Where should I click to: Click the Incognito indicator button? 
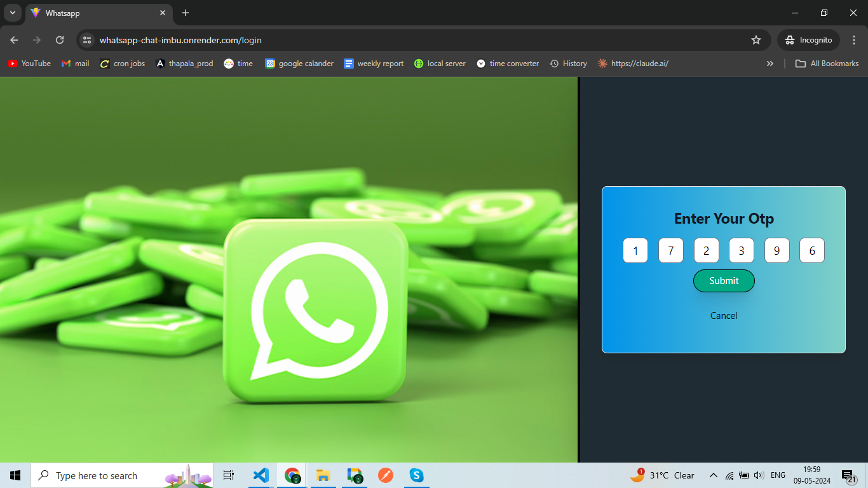(808, 40)
